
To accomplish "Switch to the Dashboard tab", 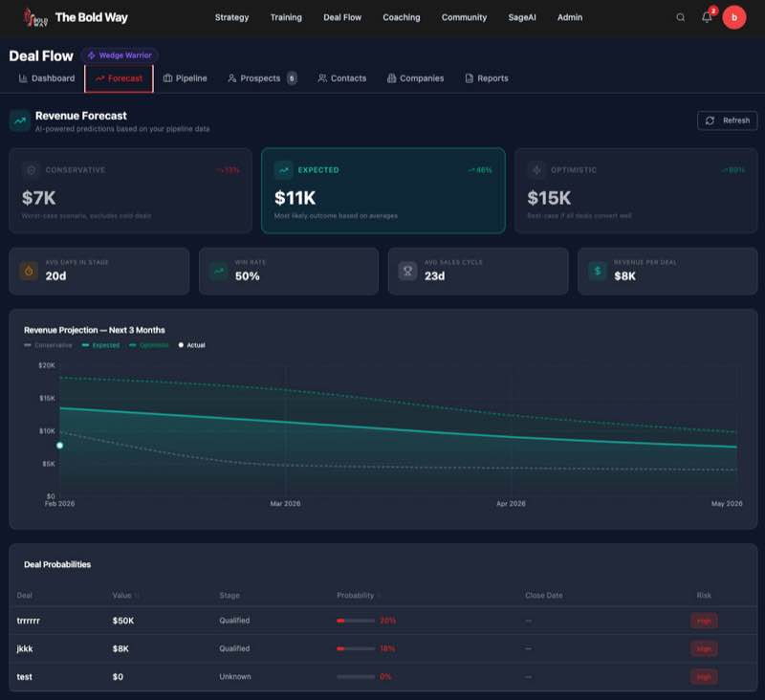I will (47, 78).
